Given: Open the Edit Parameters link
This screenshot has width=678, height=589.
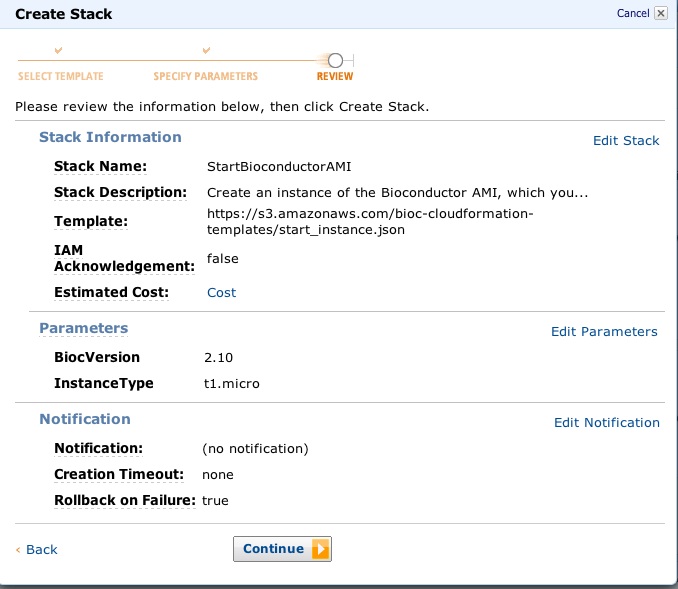Looking at the screenshot, I should [604, 331].
